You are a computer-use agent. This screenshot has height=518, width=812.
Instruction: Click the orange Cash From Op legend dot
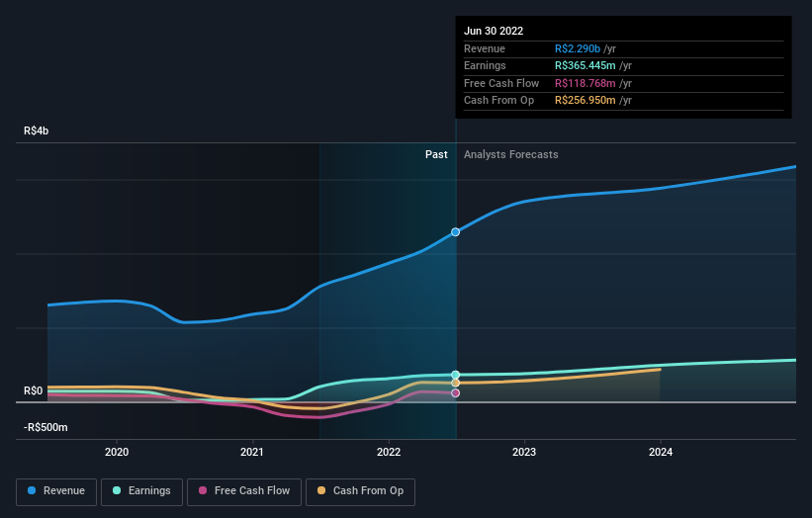pyautogui.click(x=321, y=490)
